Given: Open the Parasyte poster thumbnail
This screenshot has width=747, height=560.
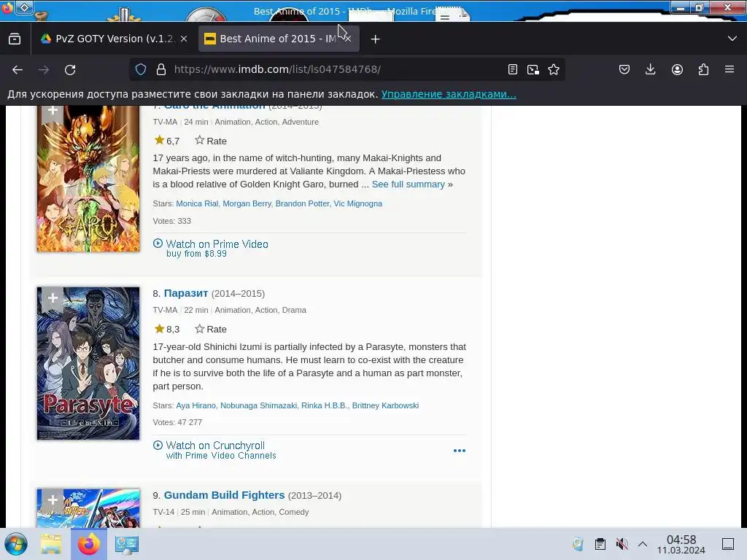Looking at the screenshot, I should (88, 363).
